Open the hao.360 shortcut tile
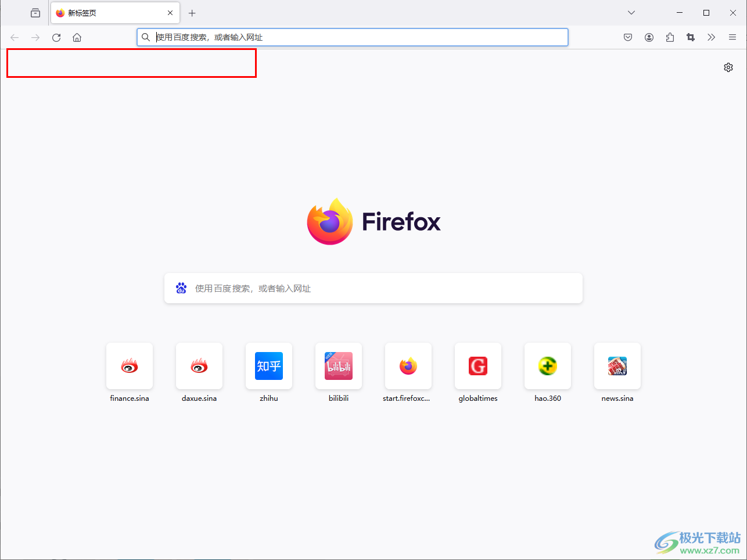Viewport: 747px width, 560px height. (548, 366)
